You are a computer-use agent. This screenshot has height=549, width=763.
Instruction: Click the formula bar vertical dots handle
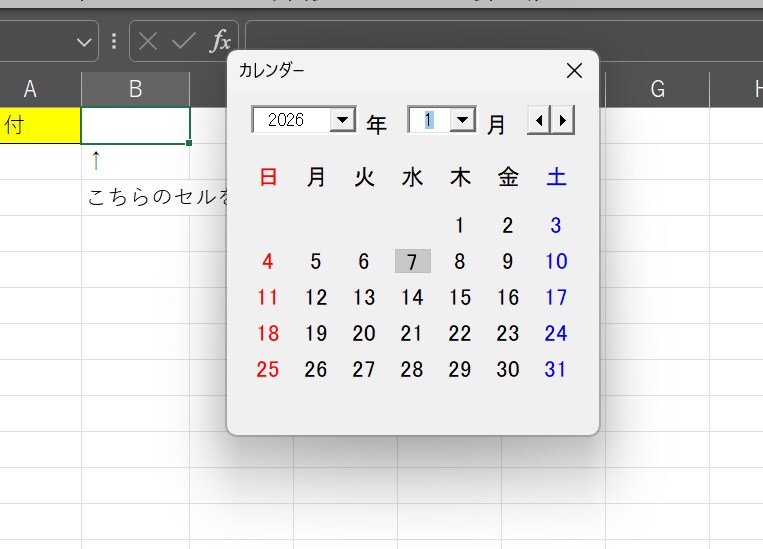(114, 41)
